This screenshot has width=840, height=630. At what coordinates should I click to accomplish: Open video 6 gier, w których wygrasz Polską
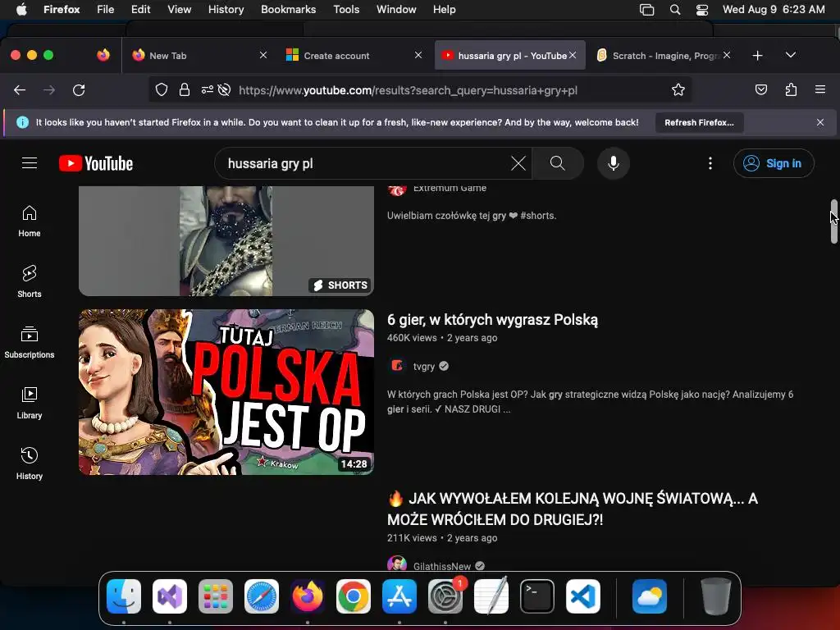pos(492,320)
